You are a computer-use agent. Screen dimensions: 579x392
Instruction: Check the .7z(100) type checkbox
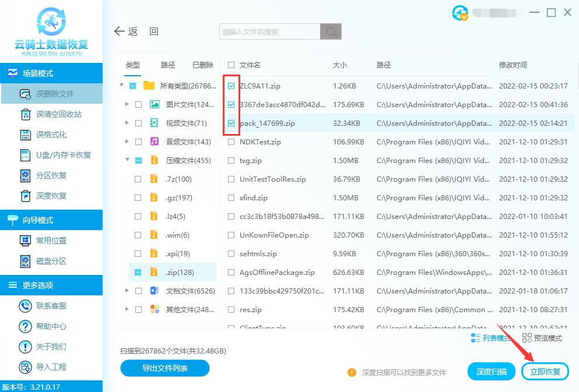[x=138, y=179]
